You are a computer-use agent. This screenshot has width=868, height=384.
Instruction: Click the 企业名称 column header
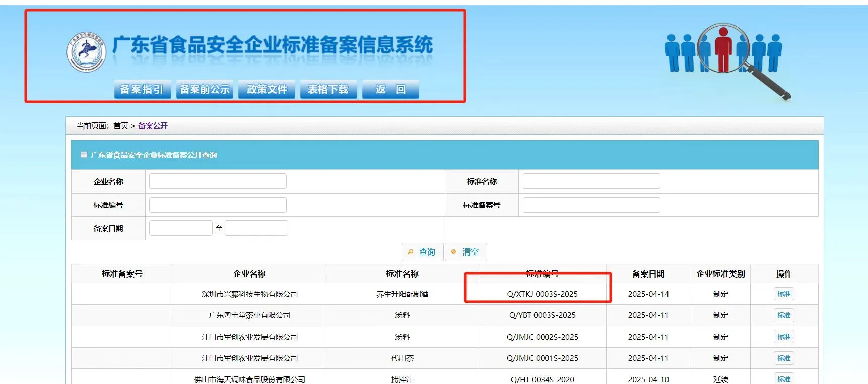(x=249, y=274)
